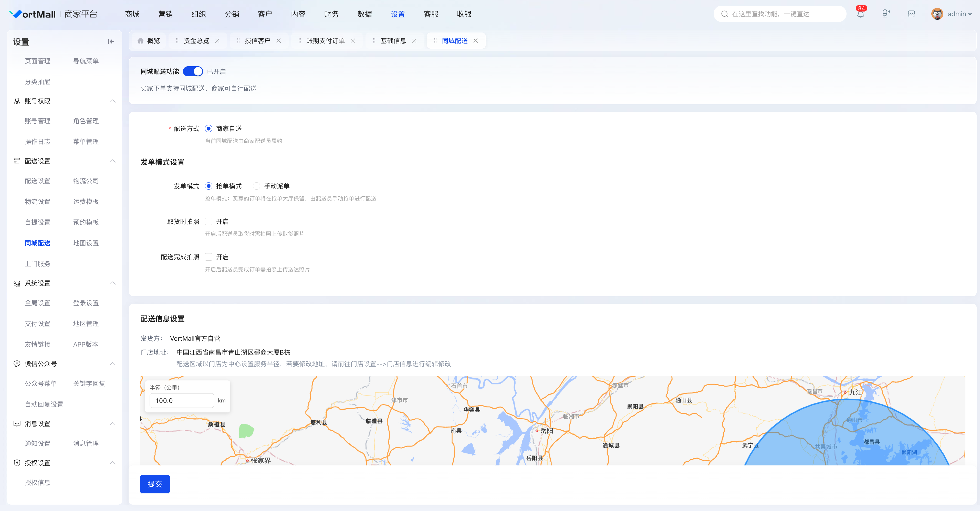
Task: Select 抢单模式 dispatch mode
Action: click(208, 186)
